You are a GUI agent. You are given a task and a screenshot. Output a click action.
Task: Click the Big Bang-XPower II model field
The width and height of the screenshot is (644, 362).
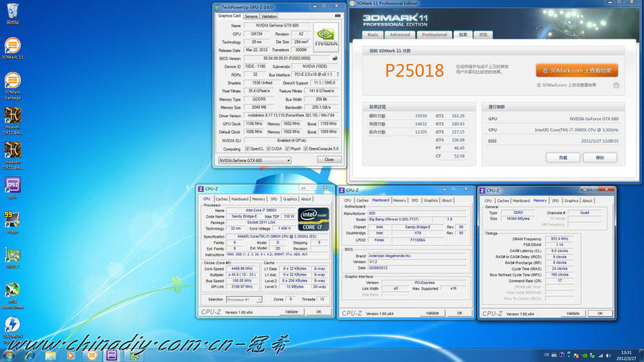(399, 220)
